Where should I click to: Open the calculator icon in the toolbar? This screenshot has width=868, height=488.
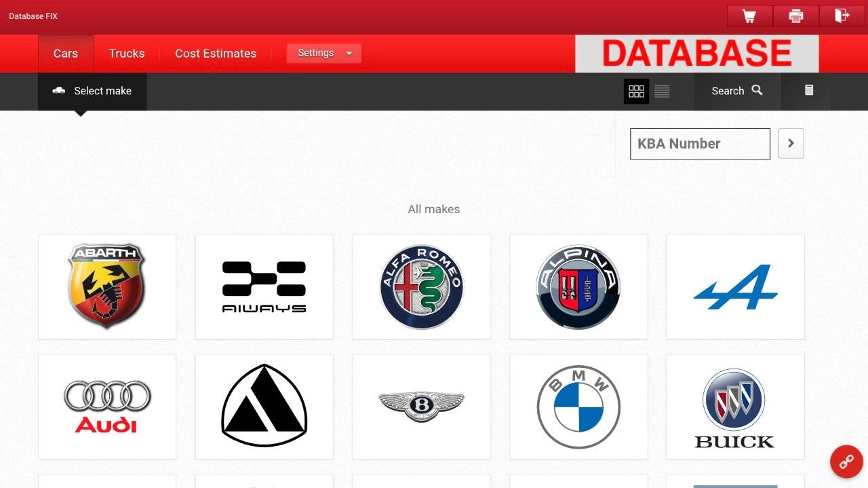808,90
